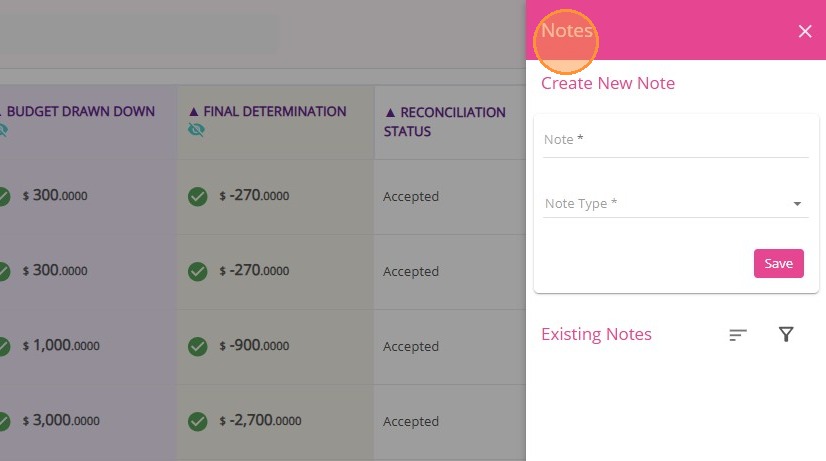The image size is (826, 461).
Task: Click the Create New Note heading
Action: 608,83
